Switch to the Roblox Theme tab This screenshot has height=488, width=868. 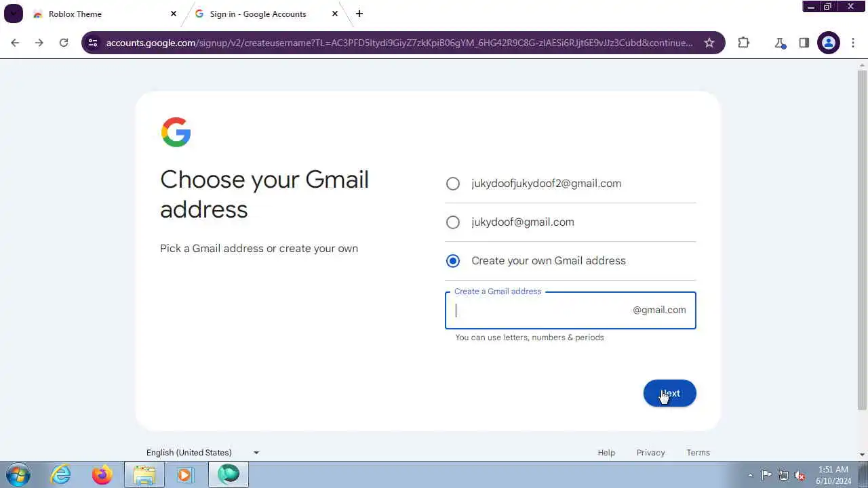point(103,14)
